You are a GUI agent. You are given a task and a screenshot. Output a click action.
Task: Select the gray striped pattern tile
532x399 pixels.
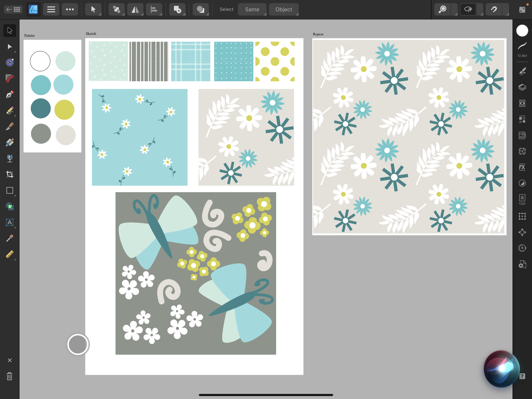click(149, 61)
